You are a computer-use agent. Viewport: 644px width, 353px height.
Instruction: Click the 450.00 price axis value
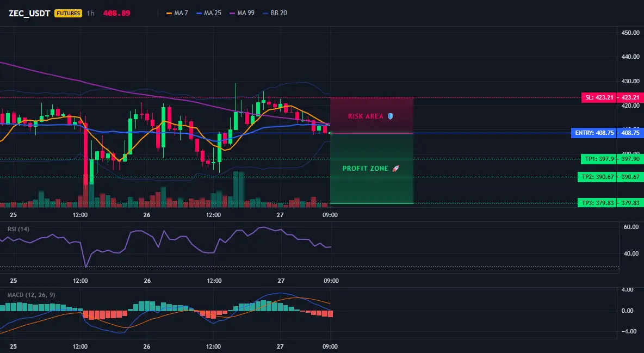click(x=630, y=33)
